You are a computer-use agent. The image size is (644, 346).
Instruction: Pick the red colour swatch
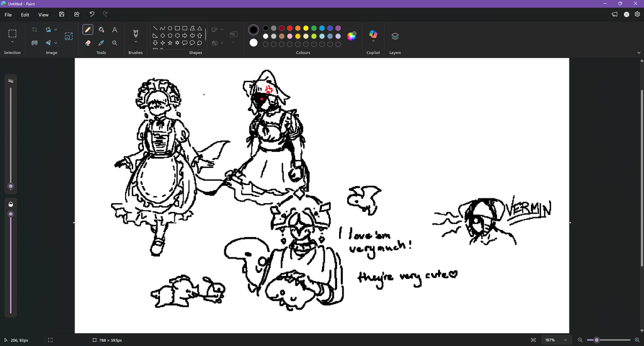coord(290,28)
